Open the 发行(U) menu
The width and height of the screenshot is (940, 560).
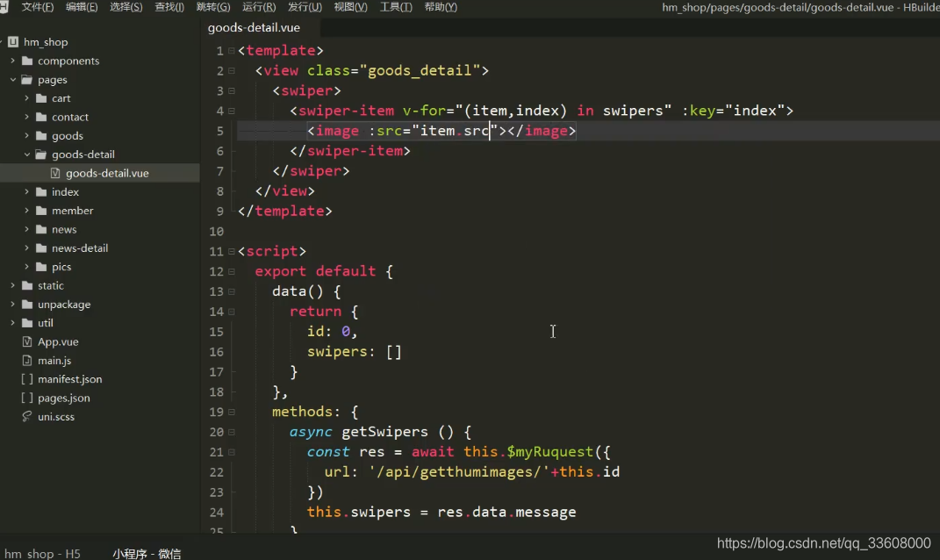pyautogui.click(x=305, y=7)
